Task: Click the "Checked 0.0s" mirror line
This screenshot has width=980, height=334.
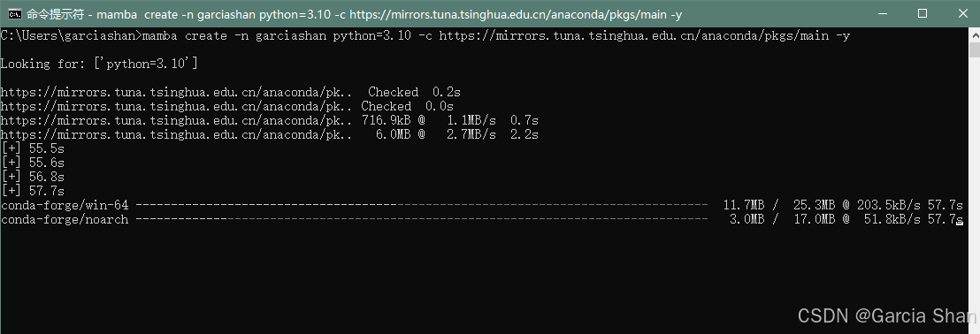Action: [x=227, y=106]
